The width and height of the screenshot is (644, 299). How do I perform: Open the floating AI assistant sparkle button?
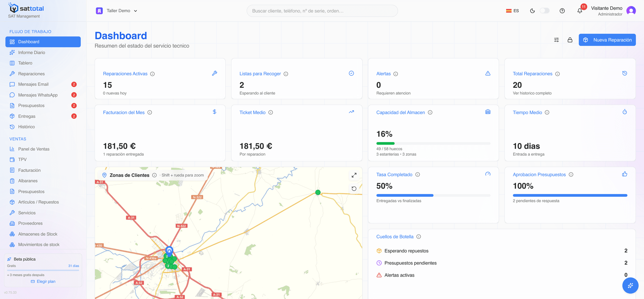630,286
